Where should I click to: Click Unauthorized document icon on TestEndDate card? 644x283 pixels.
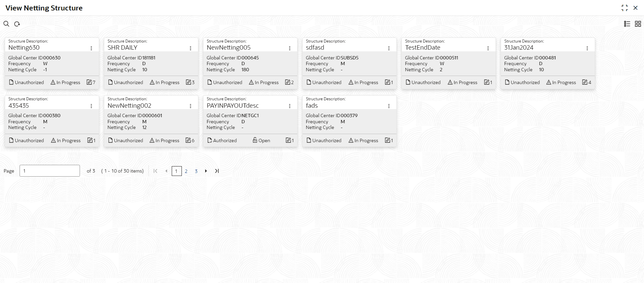[x=408, y=82]
